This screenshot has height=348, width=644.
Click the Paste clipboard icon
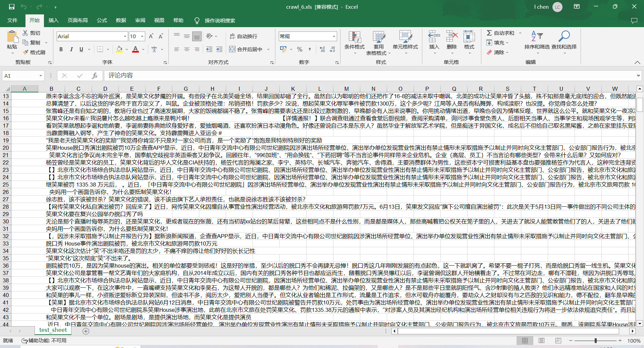click(12, 37)
